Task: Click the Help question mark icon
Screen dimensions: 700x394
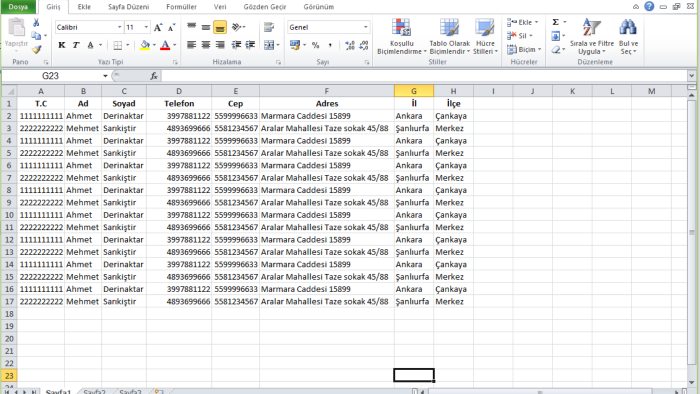Action: [x=649, y=6]
